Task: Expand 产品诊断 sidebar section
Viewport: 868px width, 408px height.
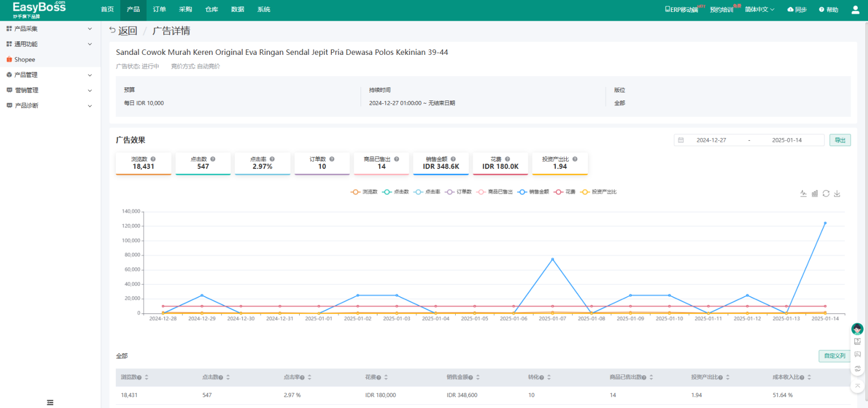Action: pos(49,105)
